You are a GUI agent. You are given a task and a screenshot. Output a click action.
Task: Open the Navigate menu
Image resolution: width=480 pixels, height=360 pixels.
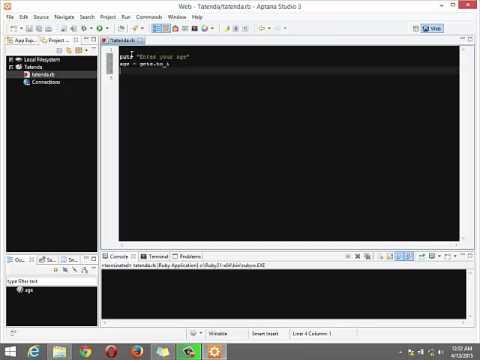coord(64,17)
